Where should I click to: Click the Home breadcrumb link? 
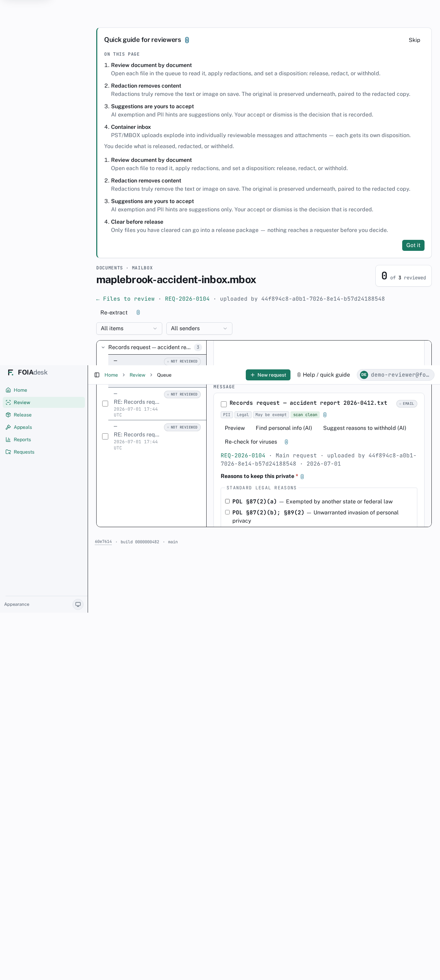[x=111, y=375]
